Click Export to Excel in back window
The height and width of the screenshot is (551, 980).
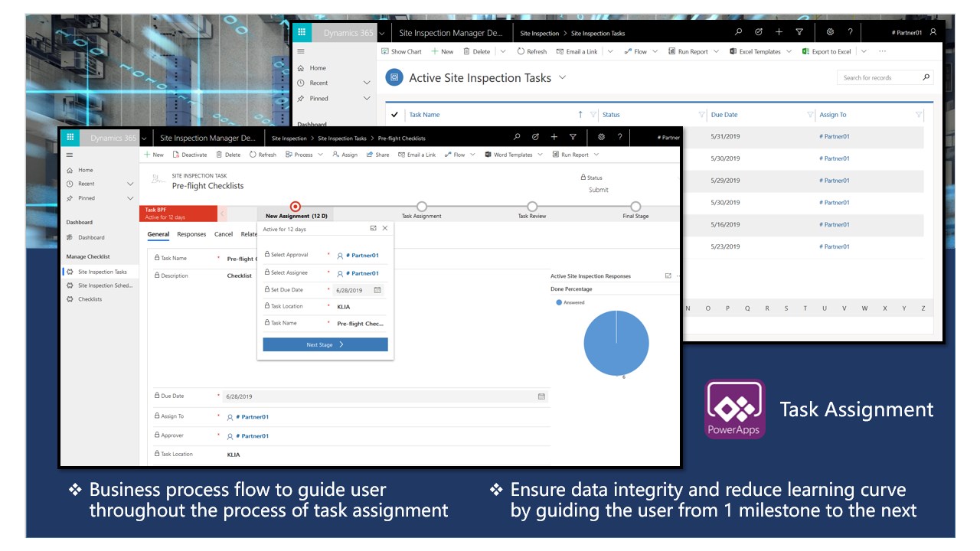pyautogui.click(x=827, y=51)
